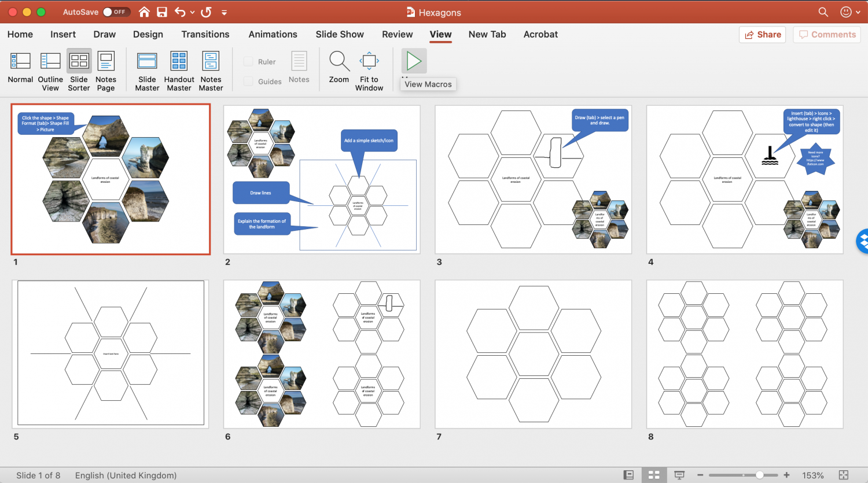Switch to the Animations ribbon tab
The image size is (868, 483).
[x=273, y=34]
